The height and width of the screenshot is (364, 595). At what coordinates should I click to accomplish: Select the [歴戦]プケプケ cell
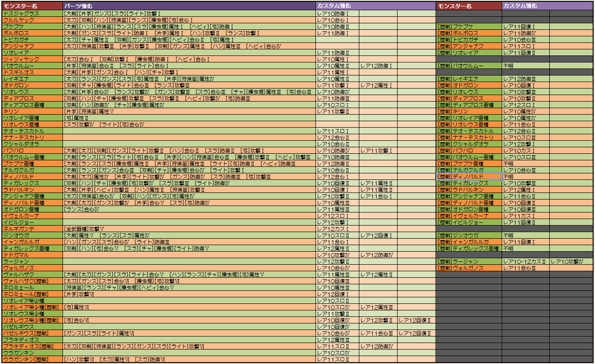pyautogui.click(x=469, y=27)
